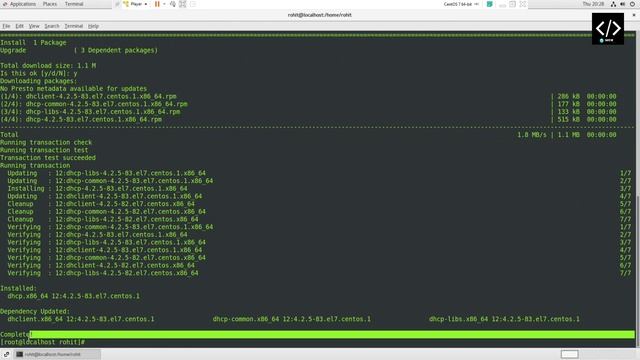Image resolution: width=640 pixels, height=360 pixels.
Task: Click 'Install 1 Package' summary line
Action: click(33, 43)
